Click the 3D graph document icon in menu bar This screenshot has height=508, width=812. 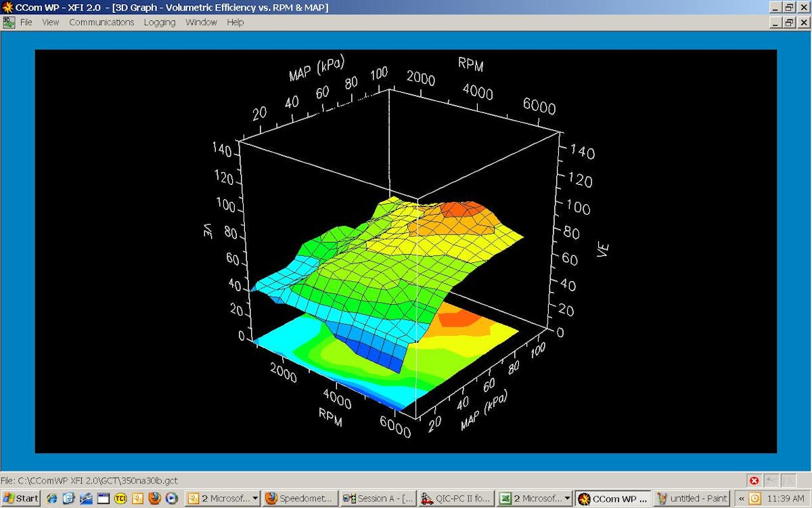[x=9, y=22]
